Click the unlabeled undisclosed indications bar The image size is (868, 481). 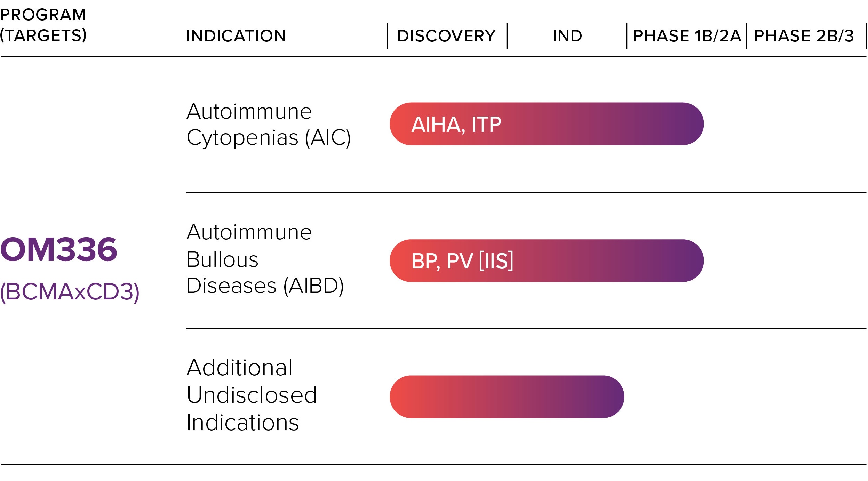click(x=507, y=396)
